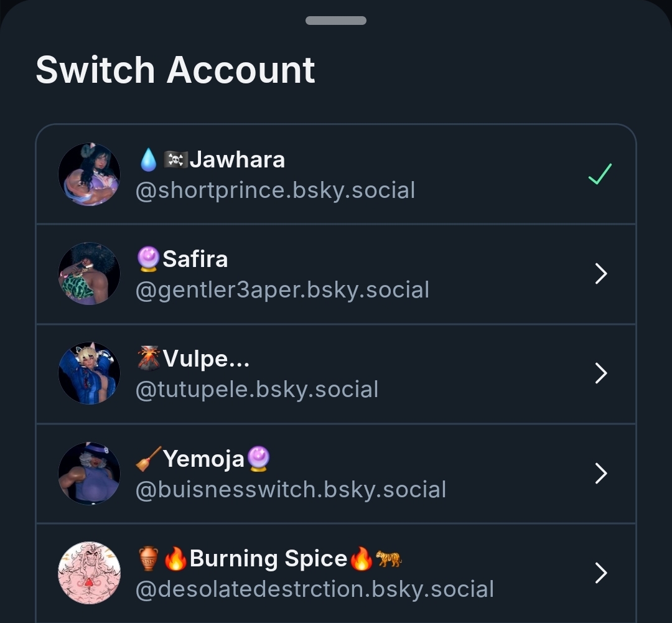Click the chevron arrow next to Safira
This screenshot has height=623, width=672.
point(600,274)
